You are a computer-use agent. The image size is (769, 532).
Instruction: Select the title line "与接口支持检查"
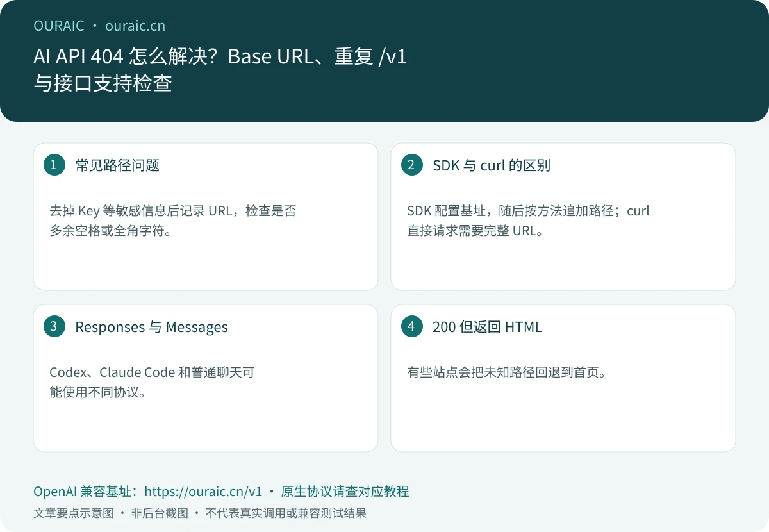click(x=103, y=84)
